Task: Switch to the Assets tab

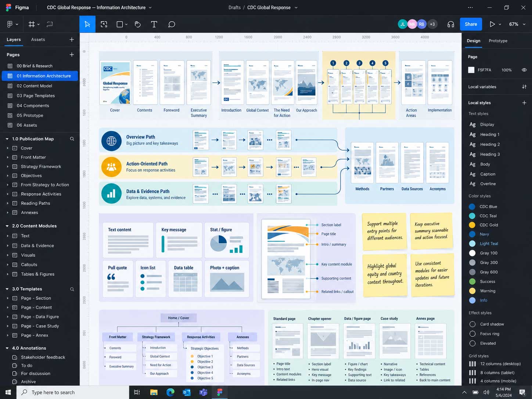Action: 38,39
